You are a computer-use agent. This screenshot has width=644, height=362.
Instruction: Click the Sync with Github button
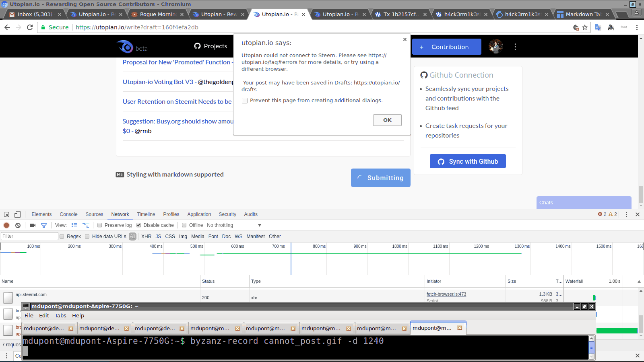[468, 161]
